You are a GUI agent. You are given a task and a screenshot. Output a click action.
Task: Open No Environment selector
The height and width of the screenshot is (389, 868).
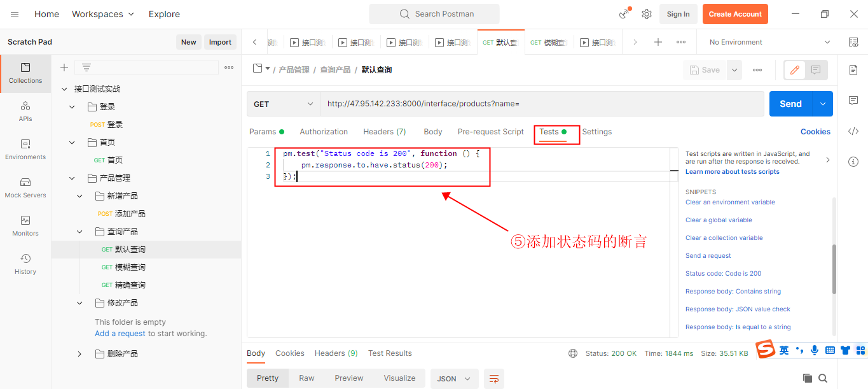[x=769, y=42]
